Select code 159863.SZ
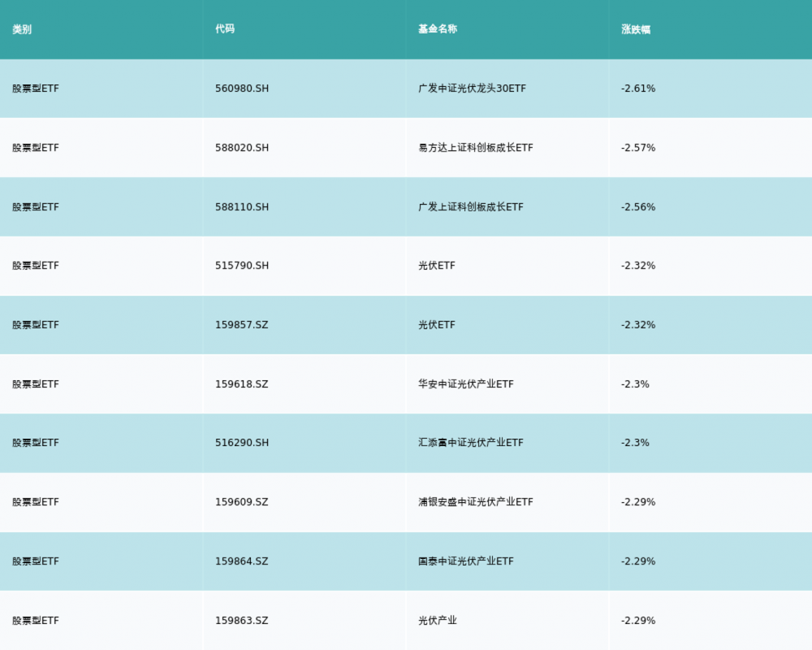The image size is (812, 650). 242,621
